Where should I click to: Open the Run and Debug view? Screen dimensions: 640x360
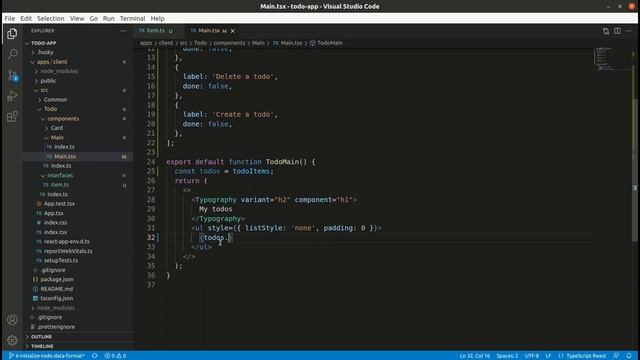pos(12,96)
